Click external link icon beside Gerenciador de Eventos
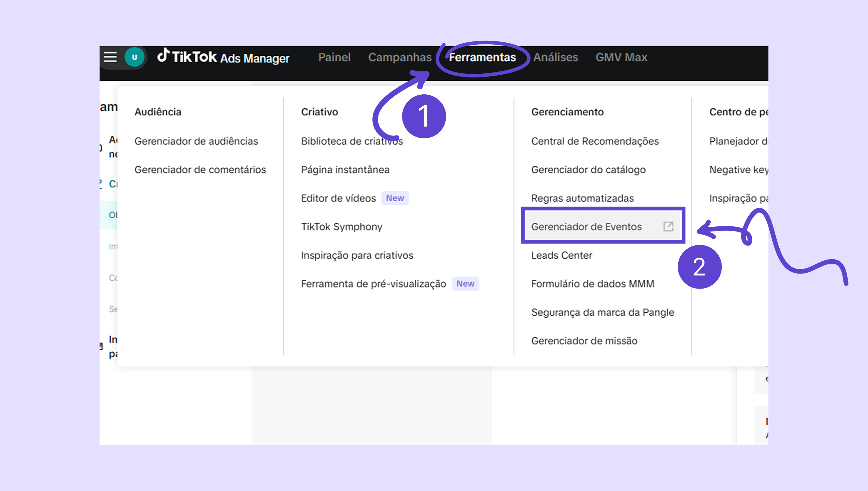The height and width of the screenshot is (491, 868). coord(668,226)
